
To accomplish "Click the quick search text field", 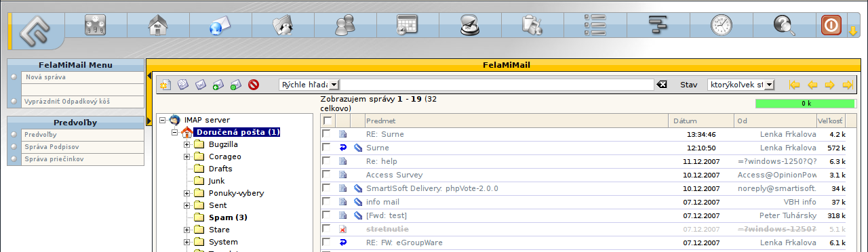I will (x=497, y=85).
